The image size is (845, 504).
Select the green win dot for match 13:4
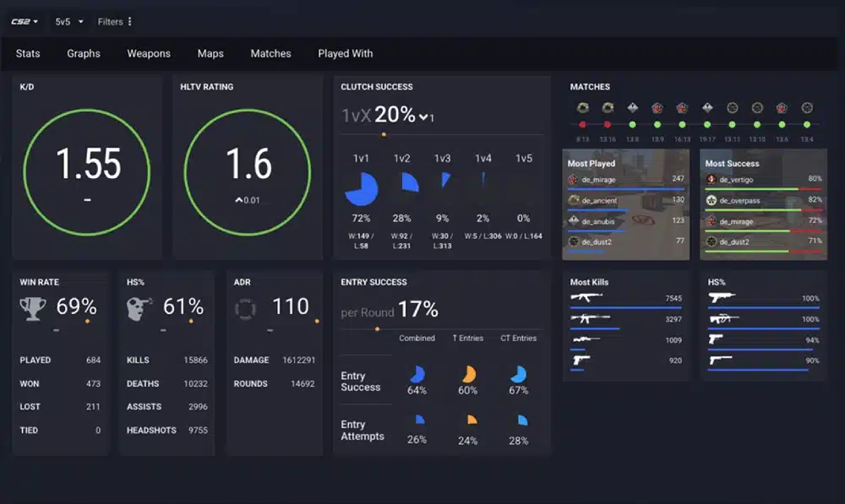point(807,124)
